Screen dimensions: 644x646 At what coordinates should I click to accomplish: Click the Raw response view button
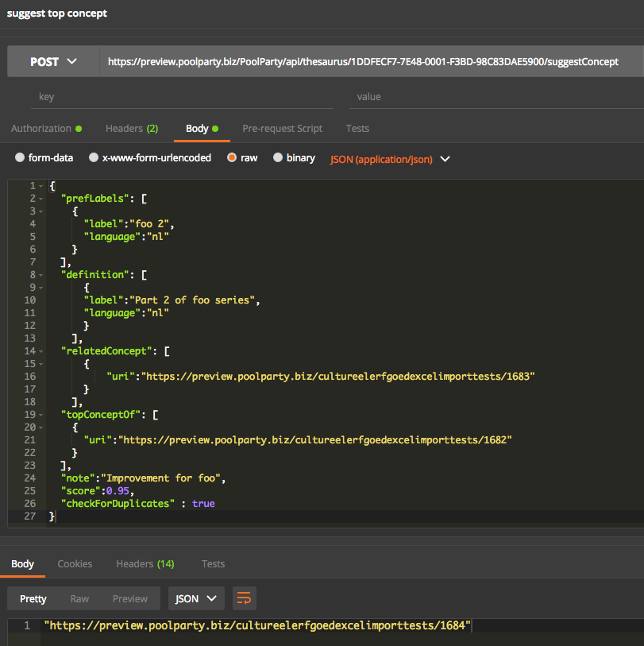[79, 598]
